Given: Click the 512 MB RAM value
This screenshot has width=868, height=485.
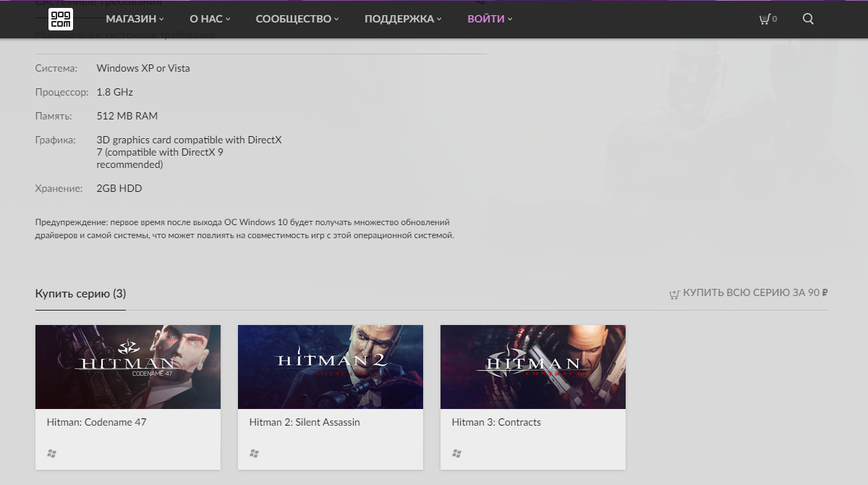Looking at the screenshot, I should (x=127, y=116).
